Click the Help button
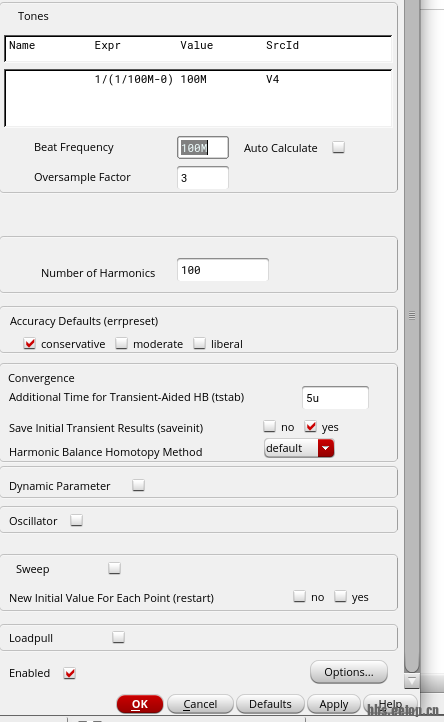The width and height of the screenshot is (444, 722). point(391,704)
